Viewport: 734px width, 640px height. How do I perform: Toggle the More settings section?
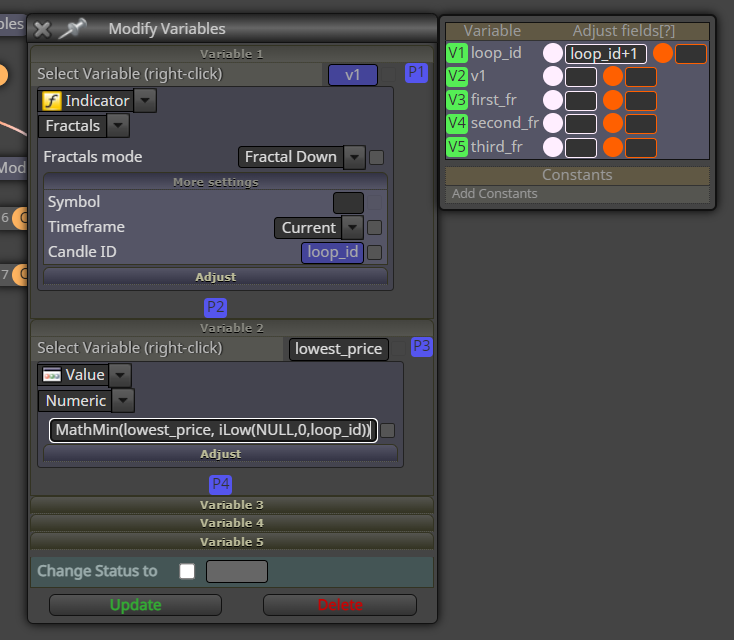pyautogui.click(x=215, y=182)
